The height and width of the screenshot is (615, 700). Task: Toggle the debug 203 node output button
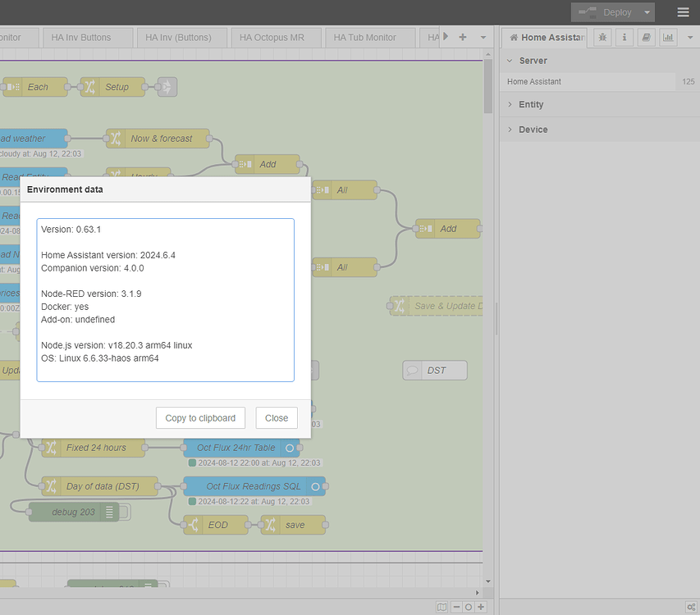[125, 512]
